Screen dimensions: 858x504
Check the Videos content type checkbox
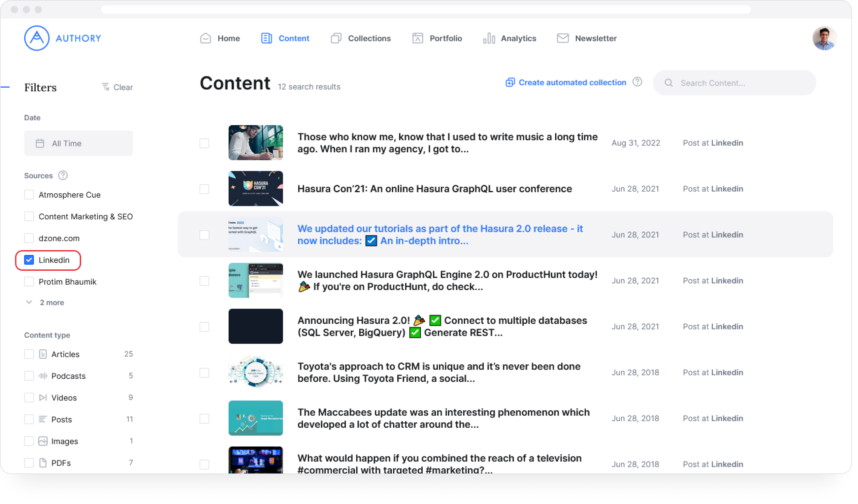[x=29, y=398]
